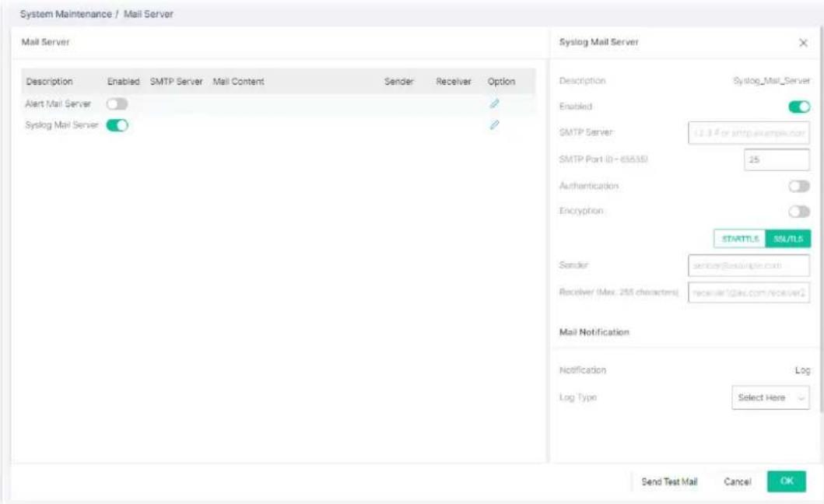Confirm settings with the OK button
This screenshot has width=824, height=504.
click(786, 481)
